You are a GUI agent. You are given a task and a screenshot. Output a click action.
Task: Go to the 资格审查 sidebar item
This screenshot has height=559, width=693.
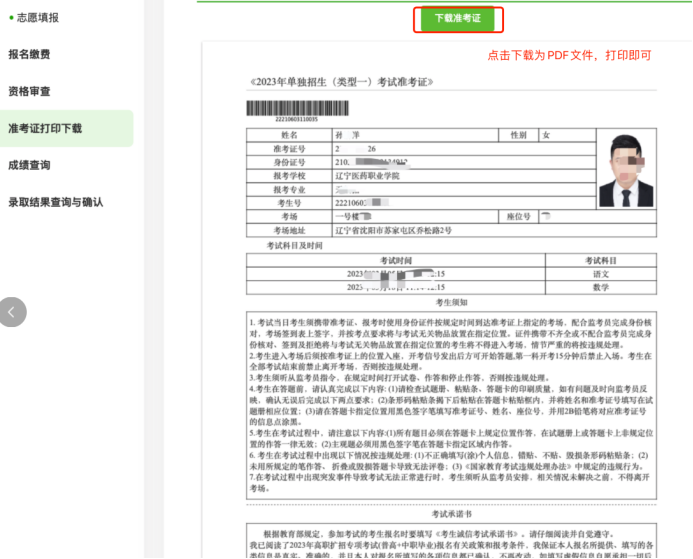[29, 91]
